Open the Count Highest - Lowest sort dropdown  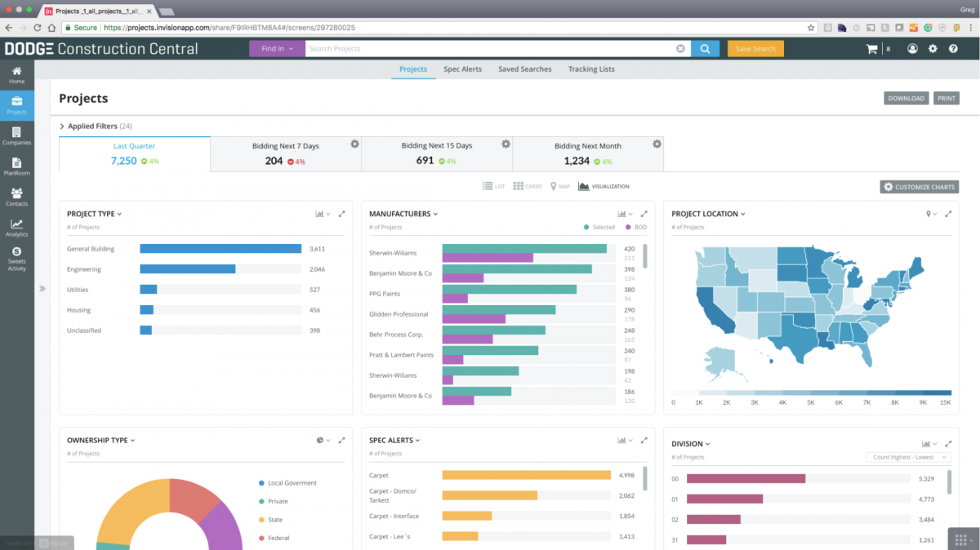pyautogui.click(x=908, y=457)
